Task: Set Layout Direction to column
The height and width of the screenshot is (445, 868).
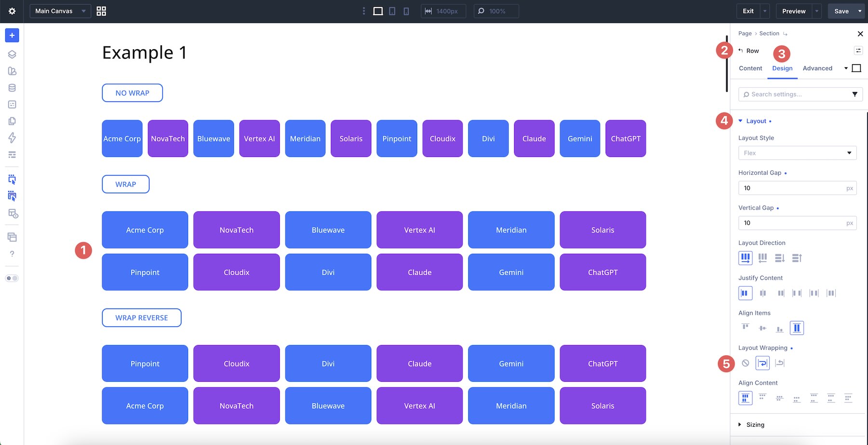Action: pyautogui.click(x=780, y=258)
